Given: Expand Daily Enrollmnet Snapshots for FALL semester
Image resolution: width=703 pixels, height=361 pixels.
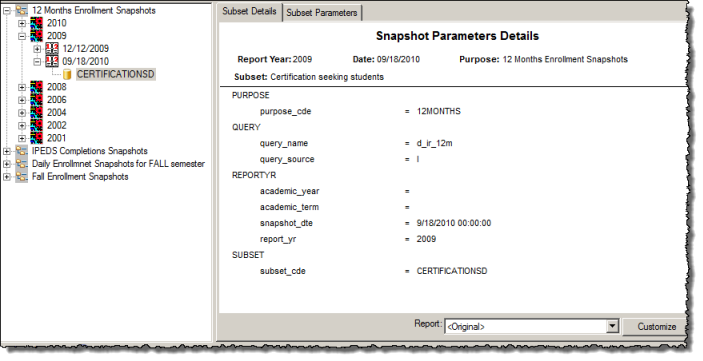Looking at the screenshot, I should 7,164.
